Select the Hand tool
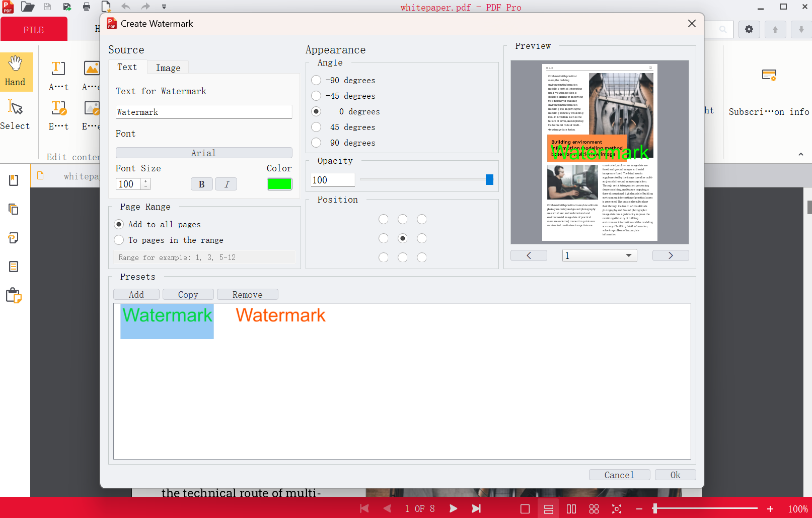 [x=16, y=72]
